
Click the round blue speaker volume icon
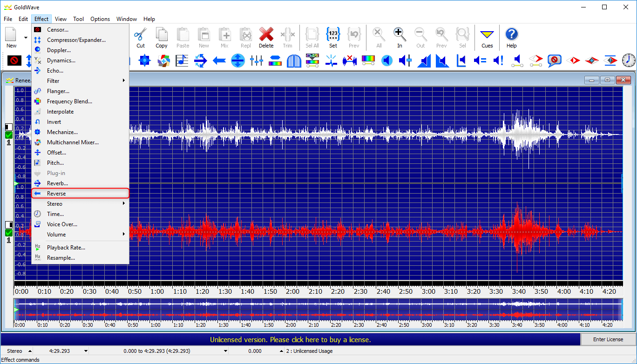click(x=387, y=61)
